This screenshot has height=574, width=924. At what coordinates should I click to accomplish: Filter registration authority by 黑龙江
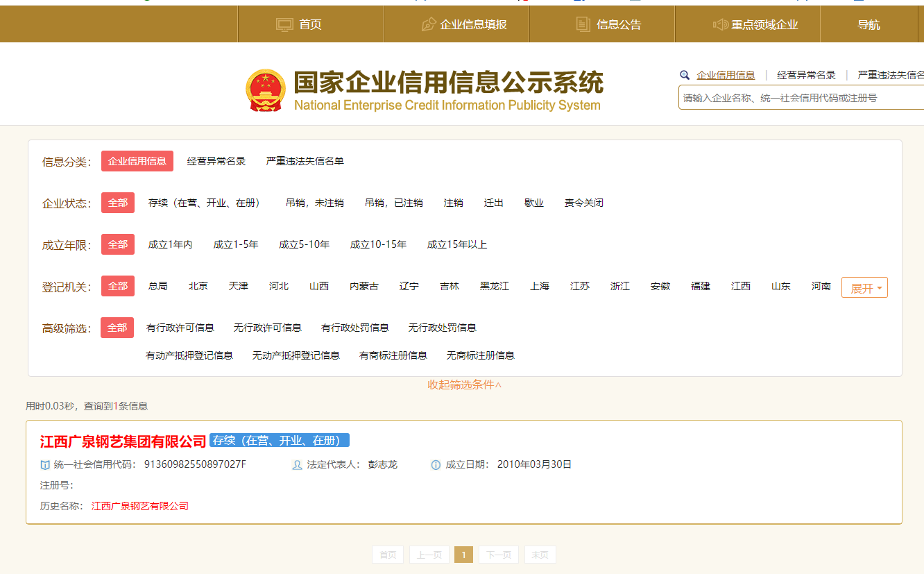(495, 286)
